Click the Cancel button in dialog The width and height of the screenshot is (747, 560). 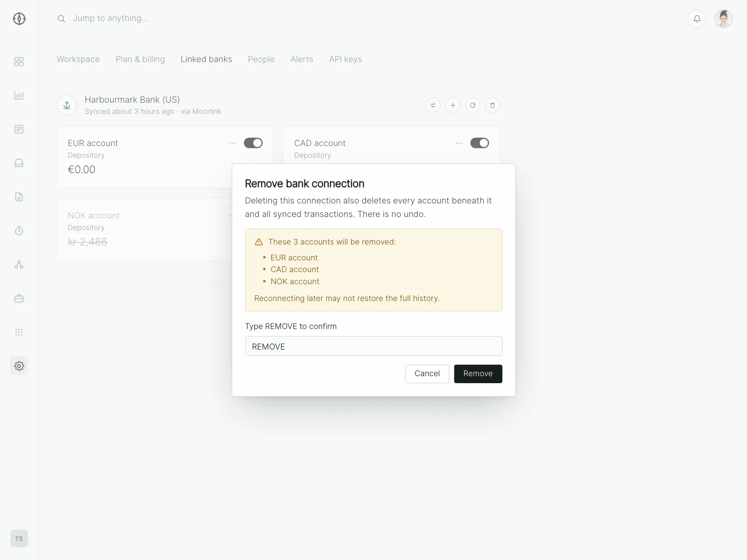(x=427, y=374)
